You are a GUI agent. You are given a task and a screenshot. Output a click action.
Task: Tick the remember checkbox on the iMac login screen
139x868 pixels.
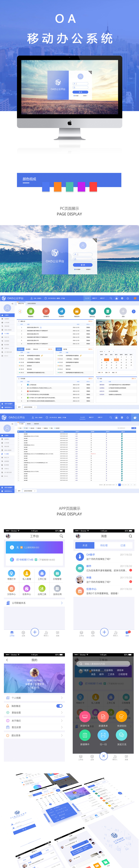click(x=74, y=95)
